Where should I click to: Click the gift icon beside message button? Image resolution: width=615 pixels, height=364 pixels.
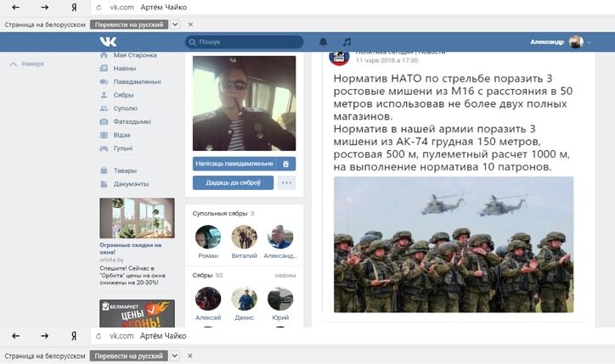point(287,163)
